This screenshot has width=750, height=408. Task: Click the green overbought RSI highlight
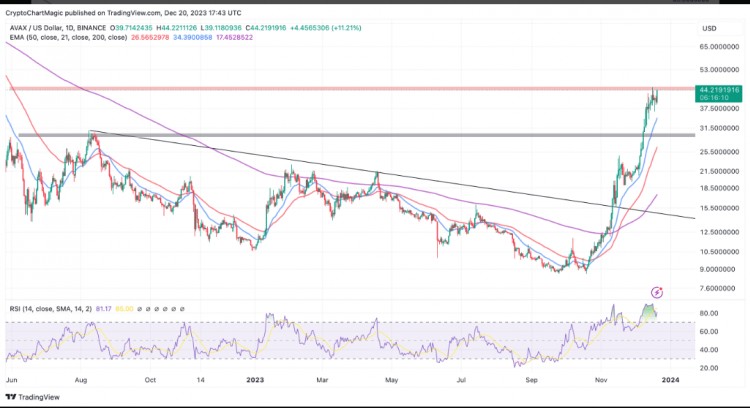tap(653, 311)
